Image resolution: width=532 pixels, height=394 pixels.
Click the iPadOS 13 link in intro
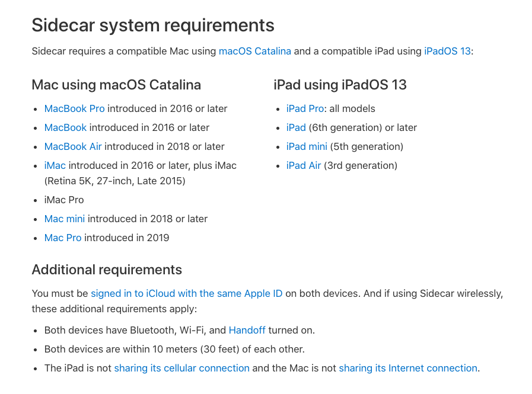[x=447, y=51]
